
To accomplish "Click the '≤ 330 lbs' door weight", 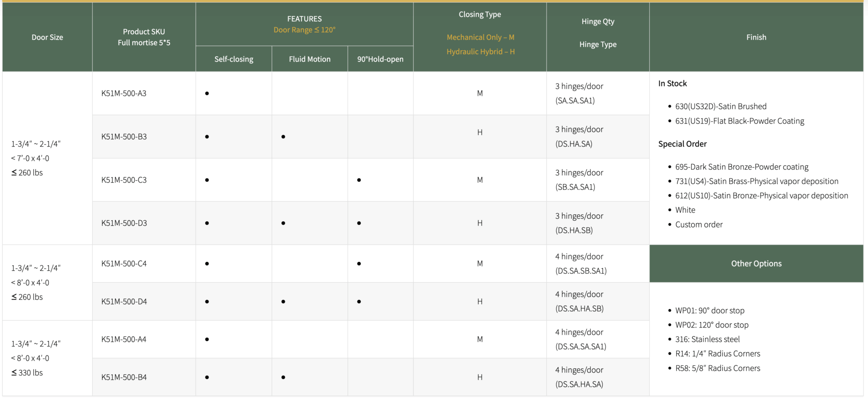I will pyautogui.click(x=27, y=373).
